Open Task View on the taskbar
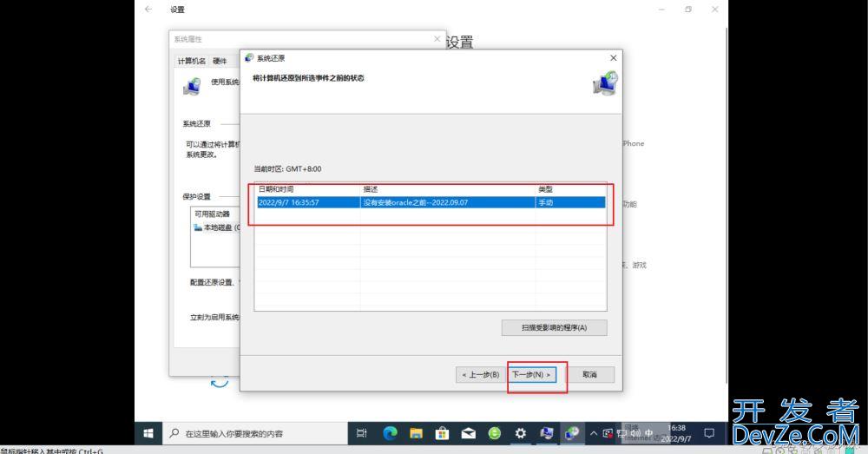 pyautogui.click(x=361, y=433)
